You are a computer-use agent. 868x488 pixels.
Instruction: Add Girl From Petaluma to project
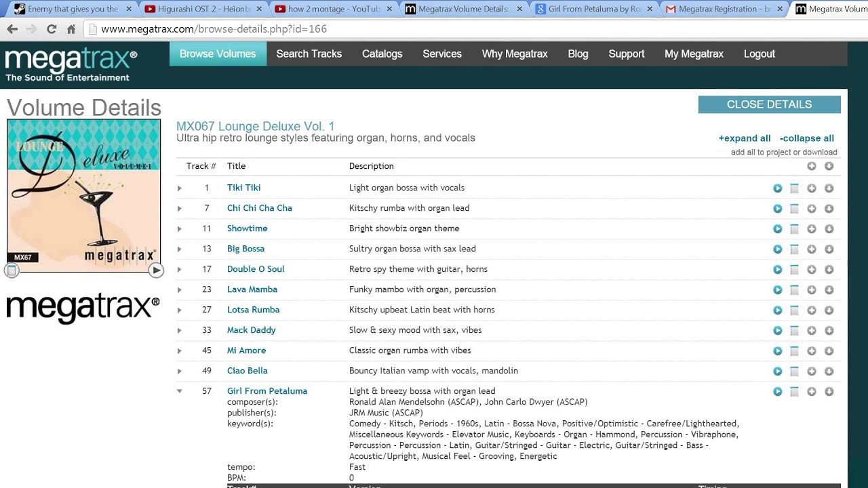coord(812,392)
